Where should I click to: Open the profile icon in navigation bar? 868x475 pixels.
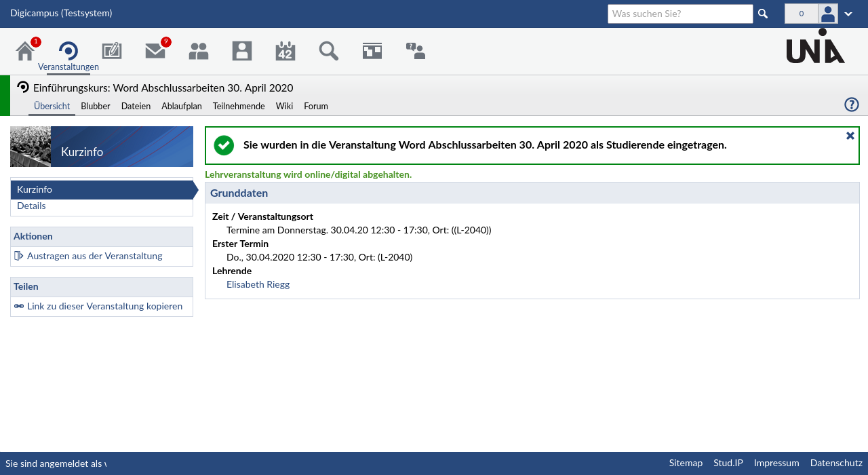click(x=242, y=51)
